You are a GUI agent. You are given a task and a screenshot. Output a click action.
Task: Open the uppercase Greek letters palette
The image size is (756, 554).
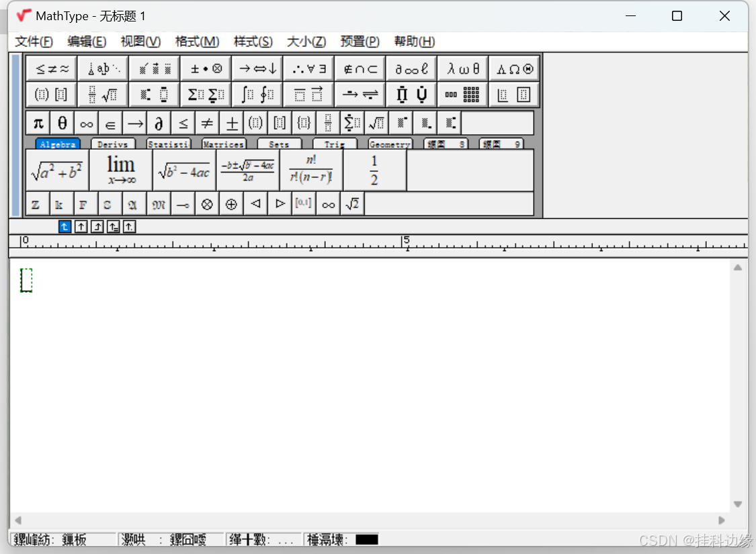[514, 69]
